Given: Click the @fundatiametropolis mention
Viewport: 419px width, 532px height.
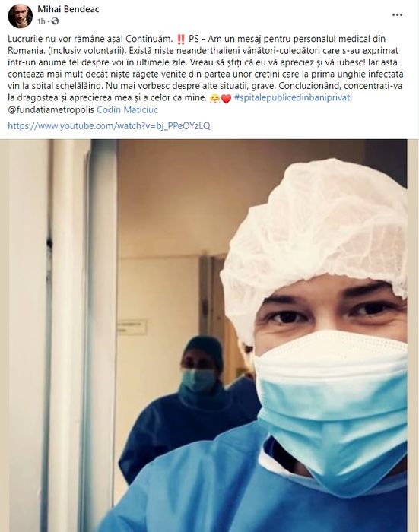Looking at the screenshot, I should 51,110.
